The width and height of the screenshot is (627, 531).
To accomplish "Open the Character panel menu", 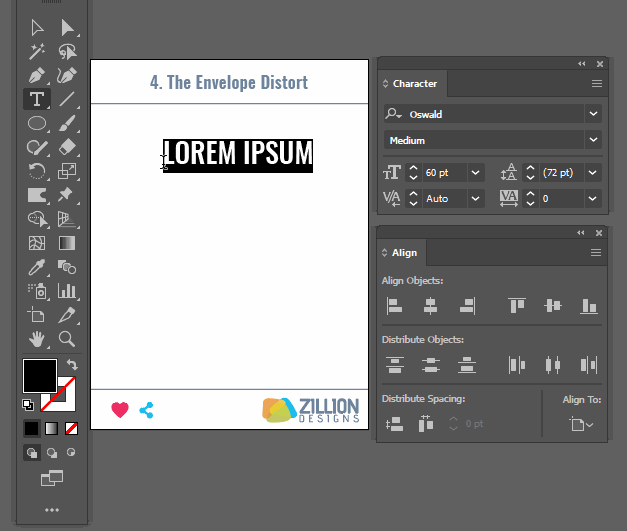I will tap(596, 84).
